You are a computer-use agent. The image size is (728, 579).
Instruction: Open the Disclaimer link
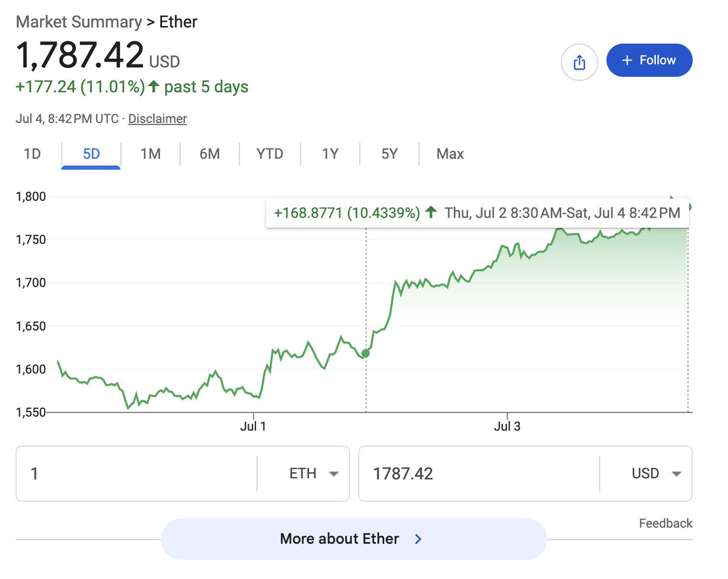tap(158, 119)
